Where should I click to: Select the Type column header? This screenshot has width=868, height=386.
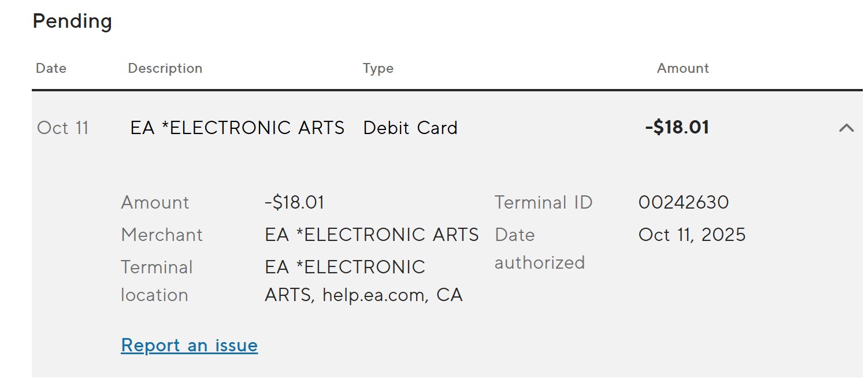(x=378, y=68)
